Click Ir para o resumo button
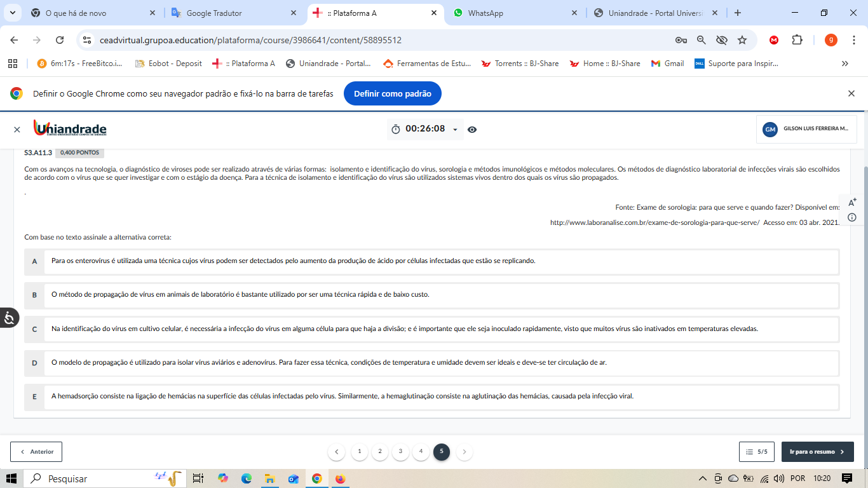 click(x=817, y=452)
